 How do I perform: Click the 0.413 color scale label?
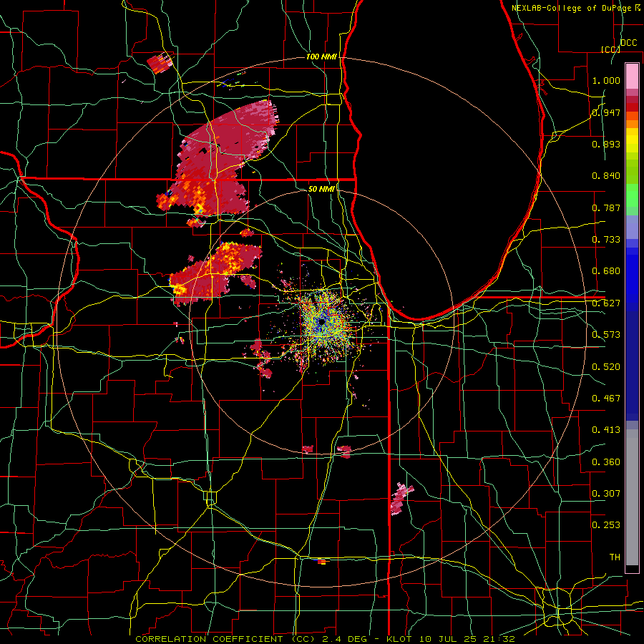[x=606, y=430]
